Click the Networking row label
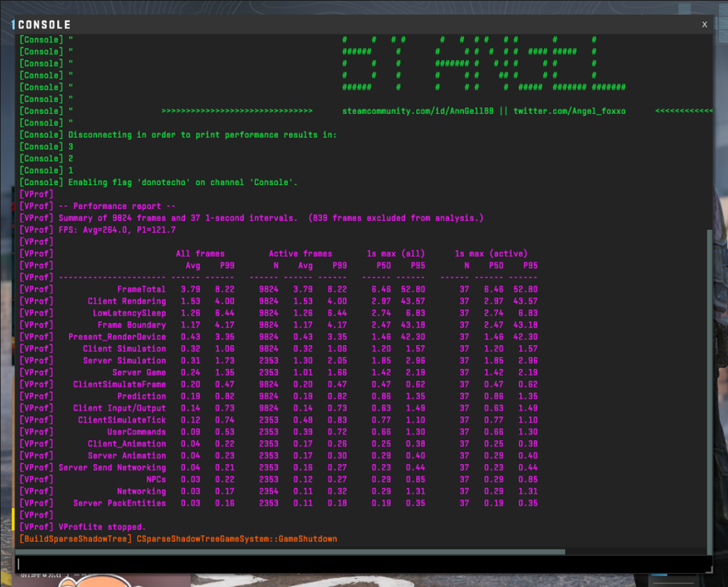 141,491
